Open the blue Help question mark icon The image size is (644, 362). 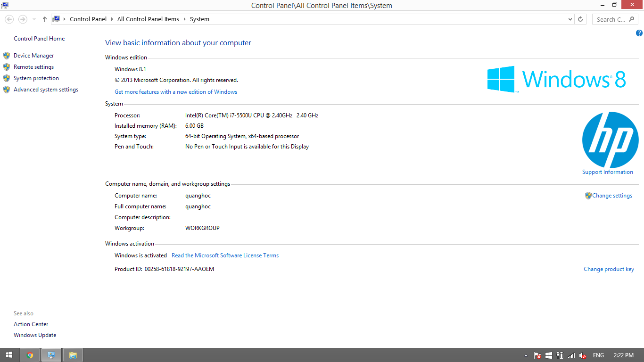point(639,33)
